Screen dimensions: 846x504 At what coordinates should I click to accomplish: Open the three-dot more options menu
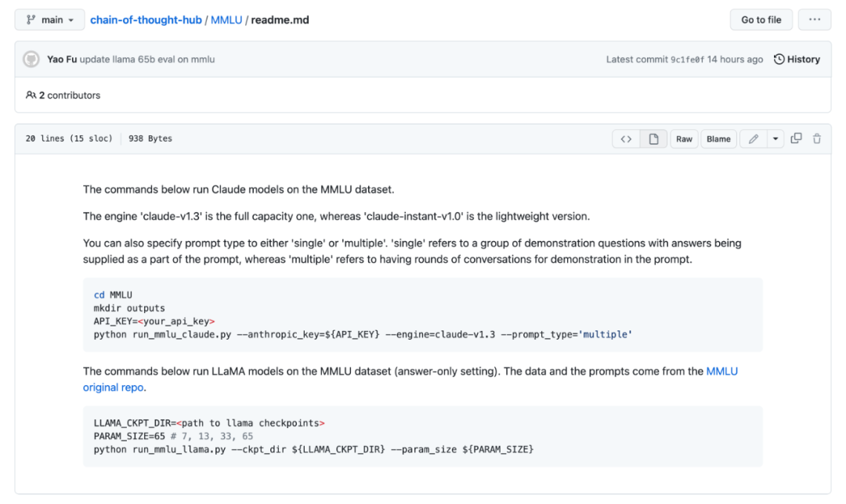pyautogui.click(x=814, y=20)
